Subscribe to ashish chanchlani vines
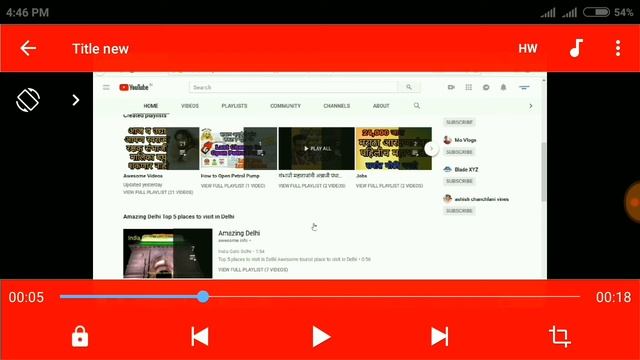Screen dimensions: 640x360 (459, 211)
